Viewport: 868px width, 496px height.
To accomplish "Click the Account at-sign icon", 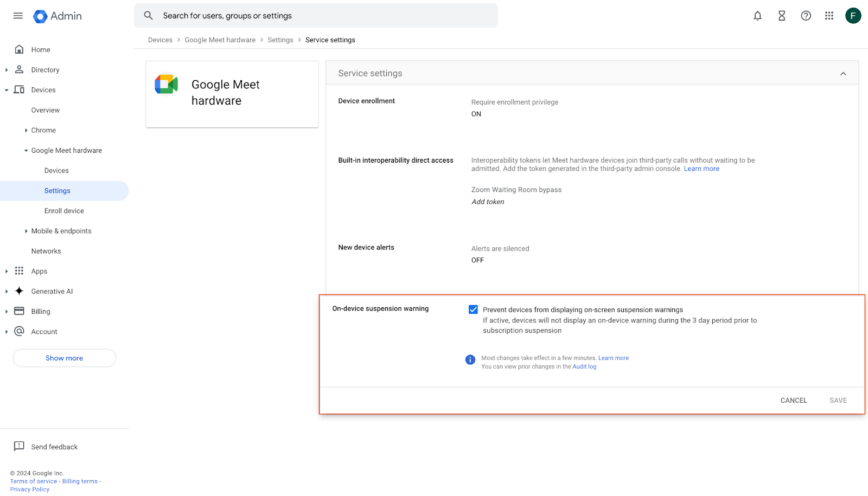I will [x=19, y=331].
